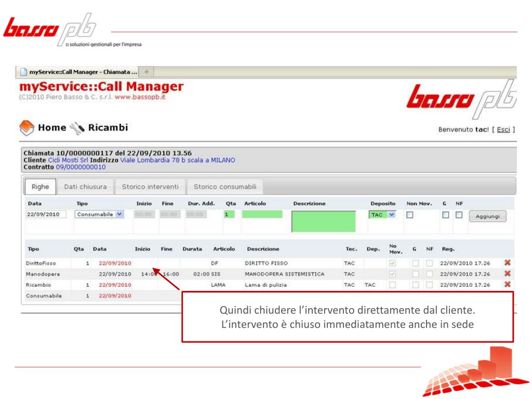532x399 pixels.
Task: Click the Esci logout link
Action: pos(503,129)
